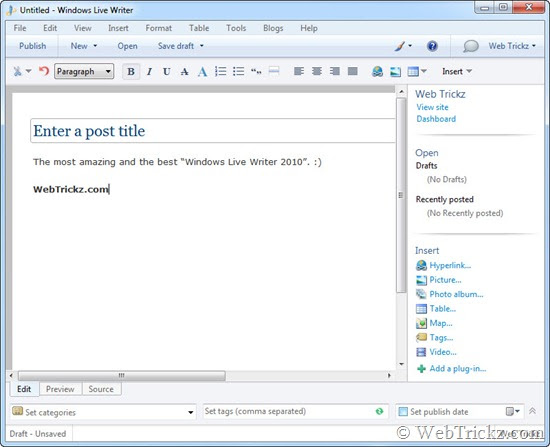Click the View site link
Screen dimensions: 550x447
(x=432, y=107)
